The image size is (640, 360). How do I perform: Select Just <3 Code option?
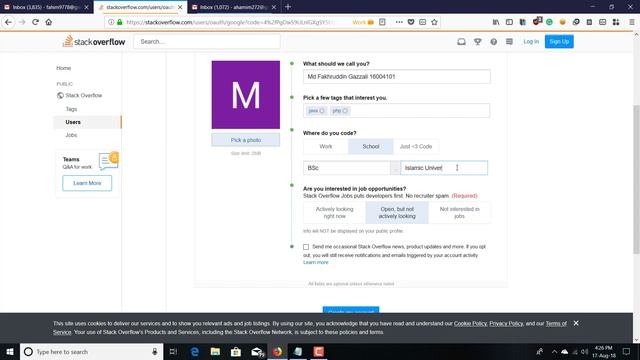pos(416,147)
